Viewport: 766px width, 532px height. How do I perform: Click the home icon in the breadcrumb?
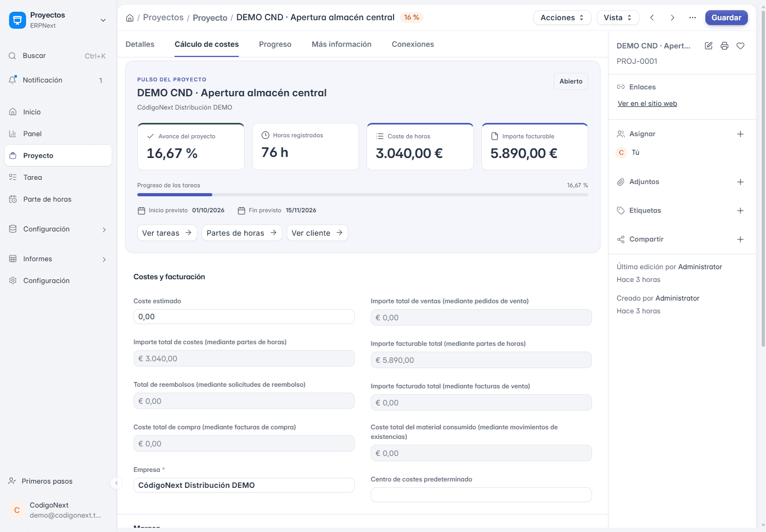click(130, 18)
